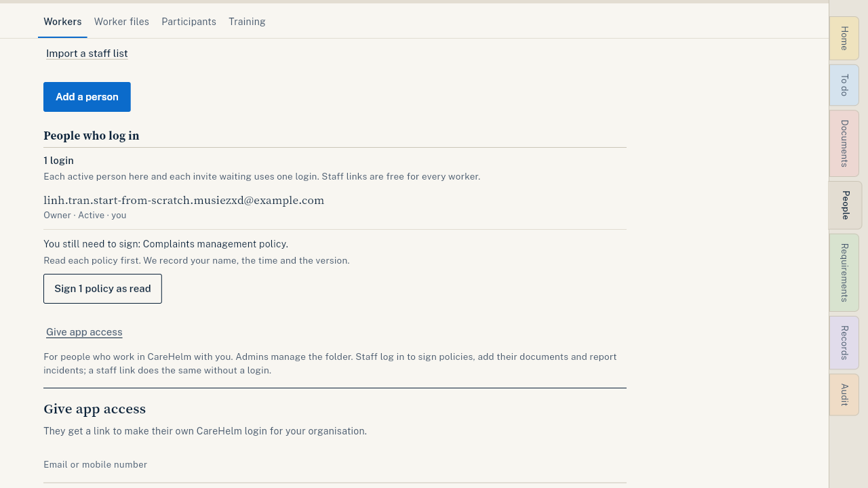Open the To do side tab

coord(844,85)
